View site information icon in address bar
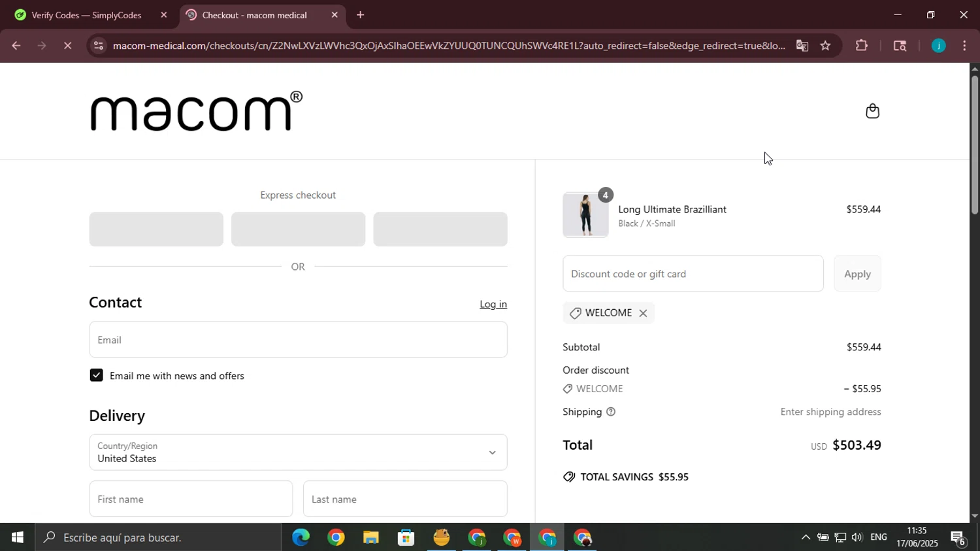The height and width of the screenshot is (551, 980). [98, 46]
